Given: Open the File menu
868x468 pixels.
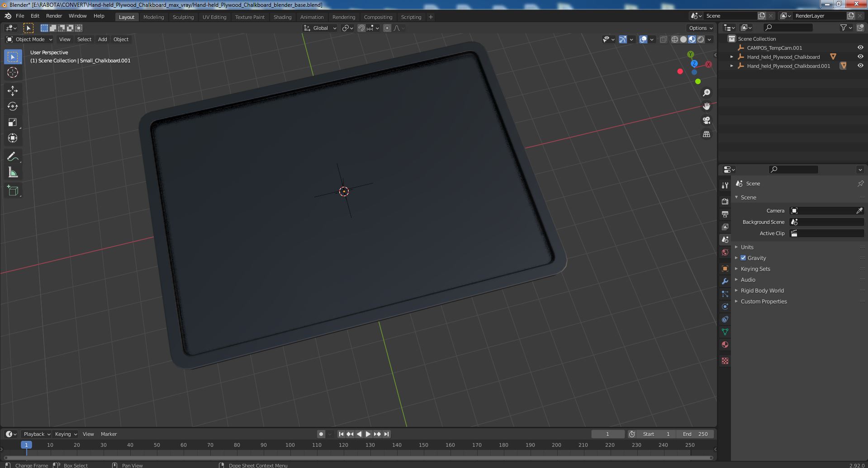Looking at the screenshot, I should tap(20, 16).
